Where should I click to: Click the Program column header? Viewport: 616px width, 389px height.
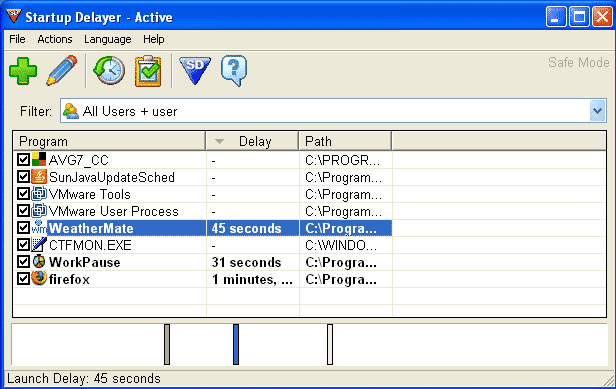click(x=109, y=141)
